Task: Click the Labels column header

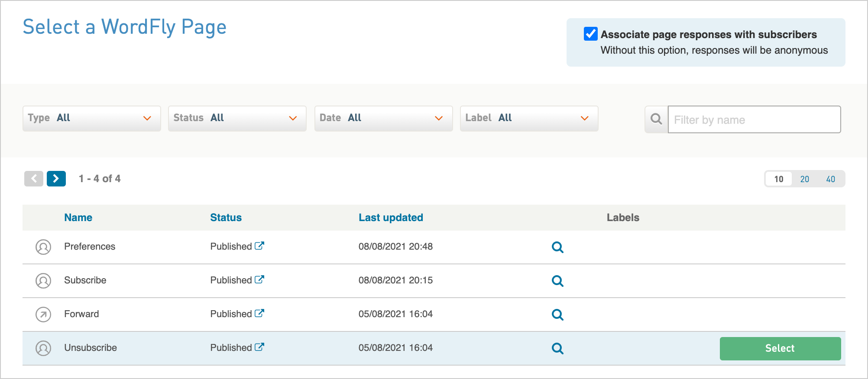Action: click(x=623, y=218)
